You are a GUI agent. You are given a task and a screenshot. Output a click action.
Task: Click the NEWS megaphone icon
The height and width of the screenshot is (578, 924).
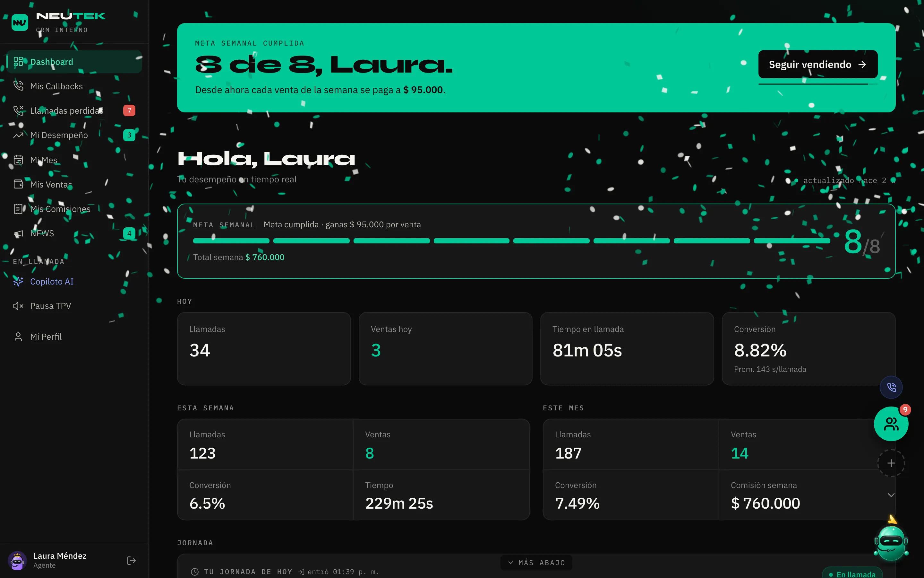(x=18, y=233)
